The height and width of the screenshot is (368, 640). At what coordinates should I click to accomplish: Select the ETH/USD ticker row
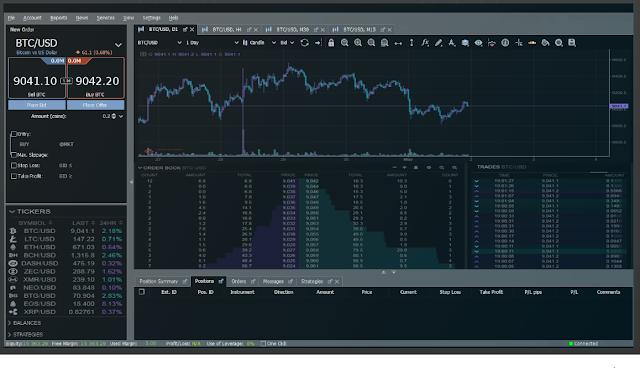click(65, 247)
